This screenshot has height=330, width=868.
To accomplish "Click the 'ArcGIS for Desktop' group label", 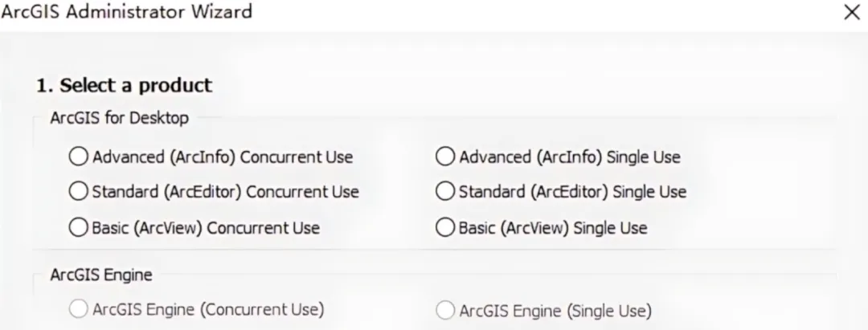I will tap(120, 118).
